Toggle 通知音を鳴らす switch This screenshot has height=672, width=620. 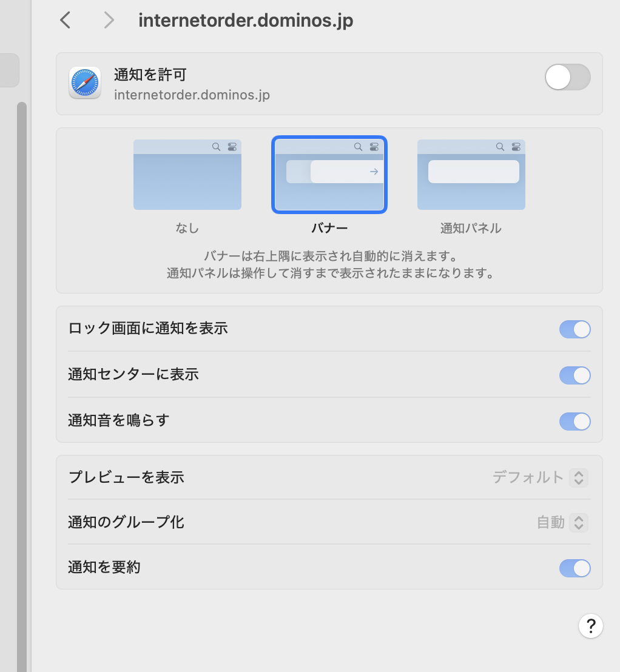[x=575, y=422]
